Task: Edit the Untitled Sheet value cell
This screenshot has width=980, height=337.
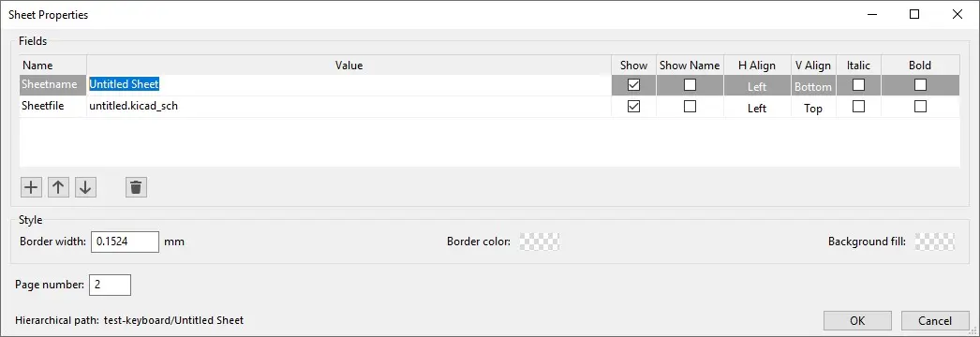Action: pyautogui.click(x=349, y=85)
